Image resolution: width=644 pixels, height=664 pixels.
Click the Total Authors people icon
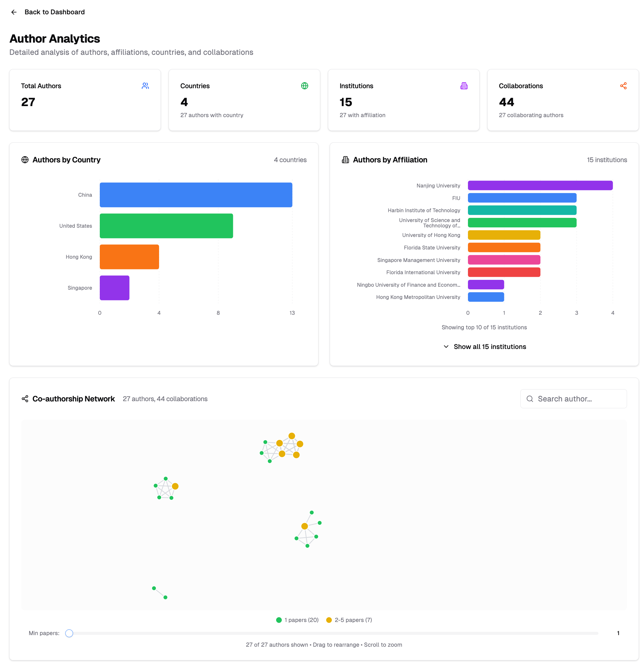point(145,86)
